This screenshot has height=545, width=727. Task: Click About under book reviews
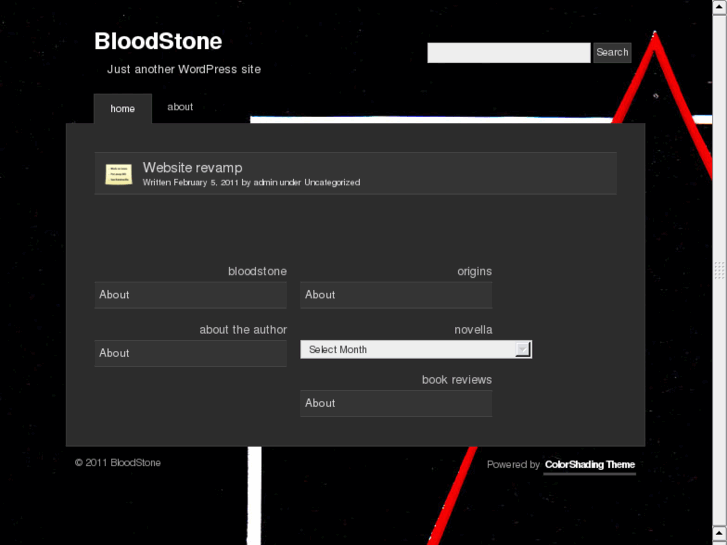click(x=396, y=404)
